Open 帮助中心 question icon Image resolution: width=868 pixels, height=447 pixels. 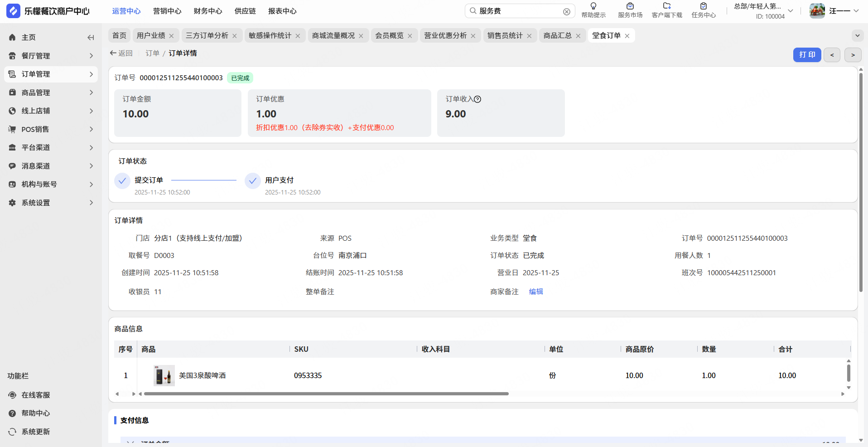(x=12, y=413)
